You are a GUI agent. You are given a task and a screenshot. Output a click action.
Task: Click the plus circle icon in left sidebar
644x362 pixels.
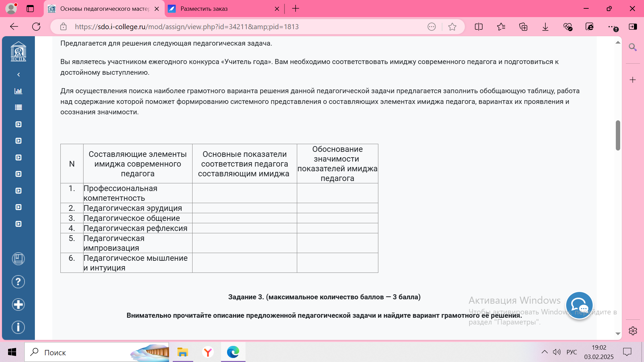(18, 305)
